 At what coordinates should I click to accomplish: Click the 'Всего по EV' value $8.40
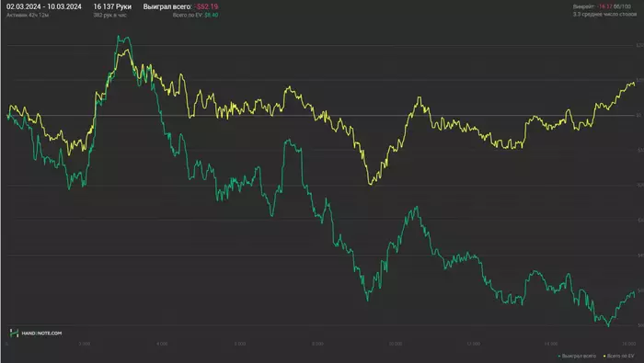tap(211, 16)
